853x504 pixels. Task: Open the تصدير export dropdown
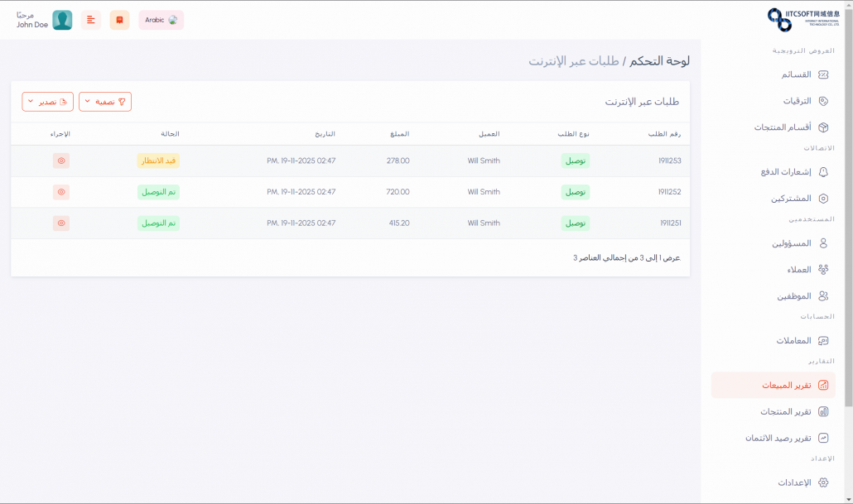coord(48,102)
